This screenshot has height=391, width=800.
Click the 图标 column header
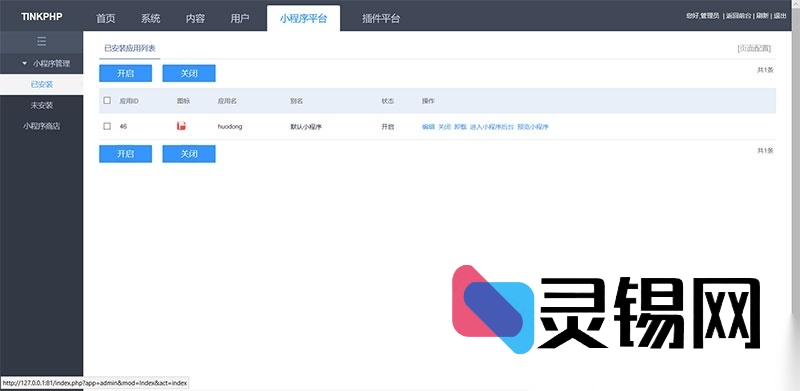click(x=183, y=101)
